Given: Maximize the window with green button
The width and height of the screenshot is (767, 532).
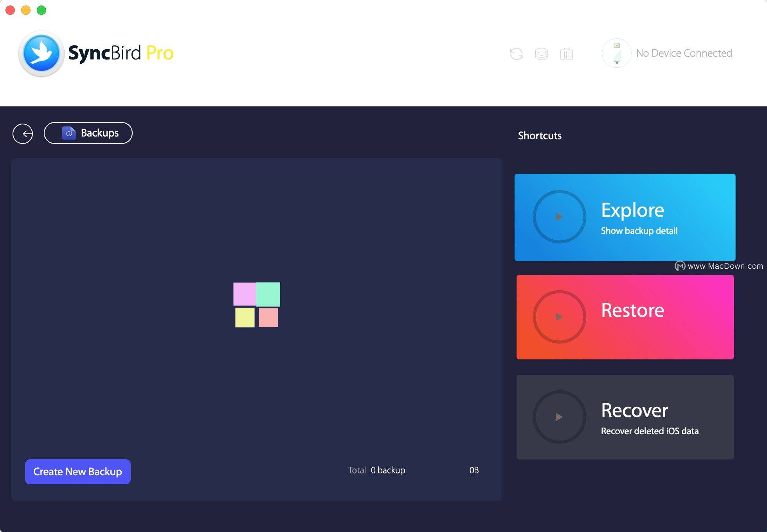Looking at the screenshot, I should [x=41, y=10].
